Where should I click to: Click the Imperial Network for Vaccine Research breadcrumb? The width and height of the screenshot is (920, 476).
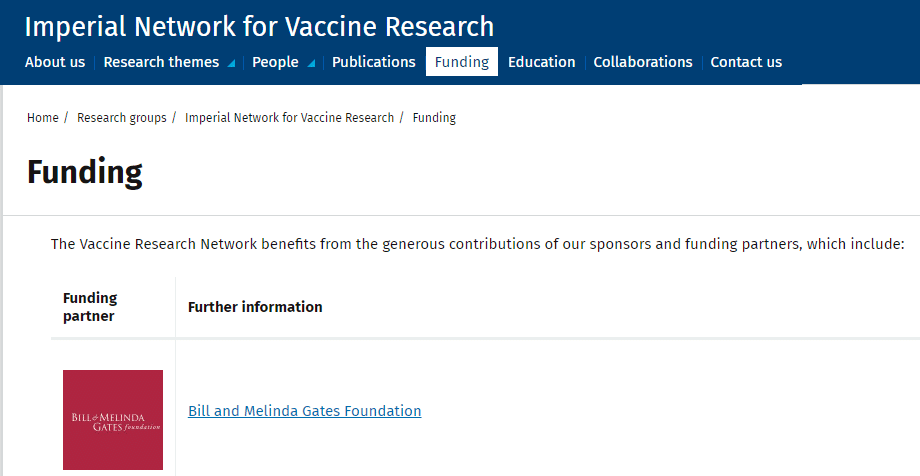tap(289, 118)
